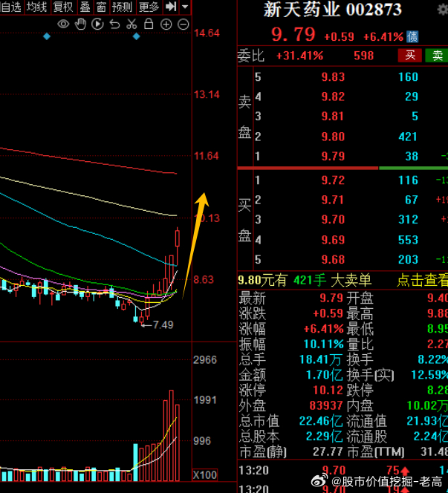Click the tallest red volume bar

(171, 436)
